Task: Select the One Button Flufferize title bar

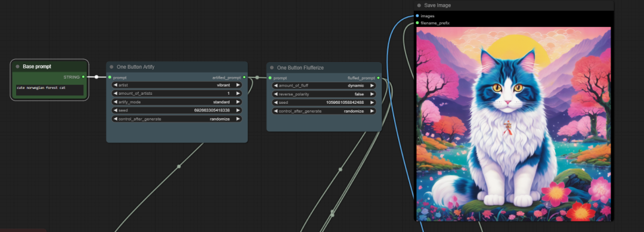Action: tap(324, 67)
